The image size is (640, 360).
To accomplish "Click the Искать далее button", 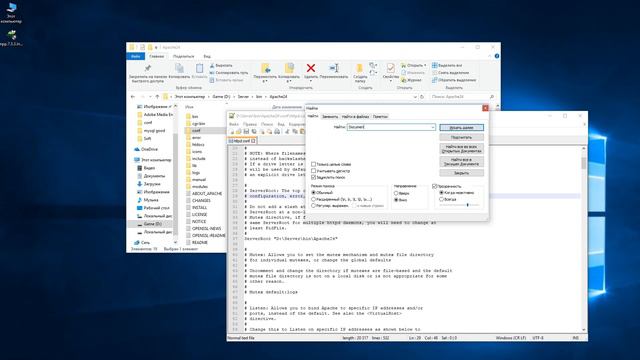I will tap(461, 127).
